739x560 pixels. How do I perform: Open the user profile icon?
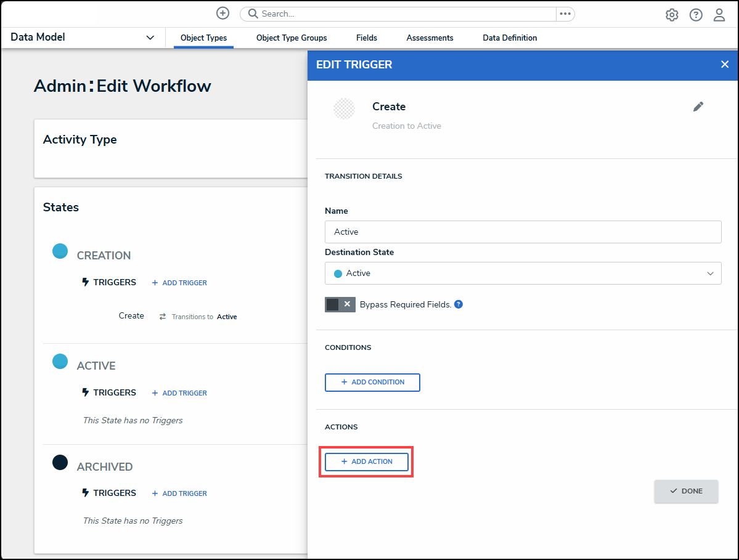point(719,15)
